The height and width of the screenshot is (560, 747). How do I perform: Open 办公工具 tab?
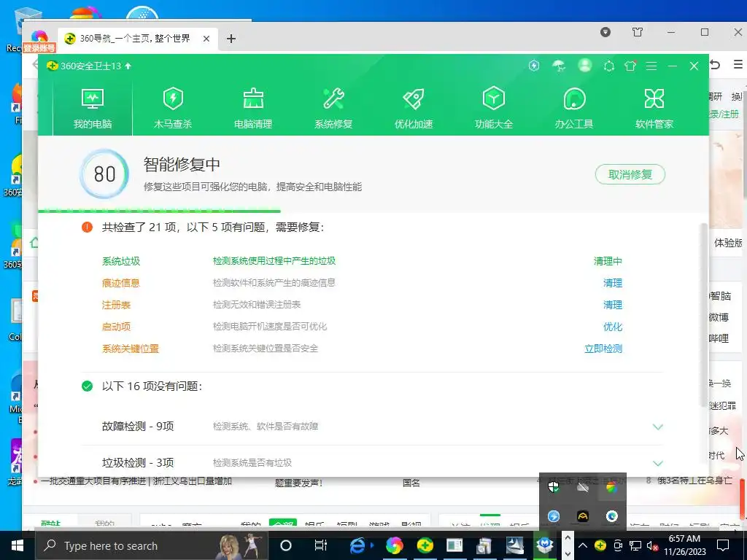pyautogui.click(x=574, y=109)
